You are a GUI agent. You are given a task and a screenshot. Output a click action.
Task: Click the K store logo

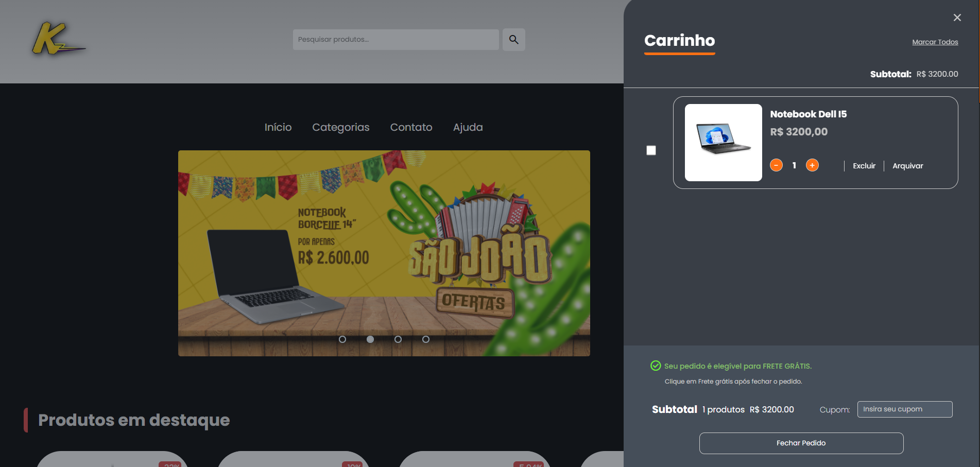58,39
